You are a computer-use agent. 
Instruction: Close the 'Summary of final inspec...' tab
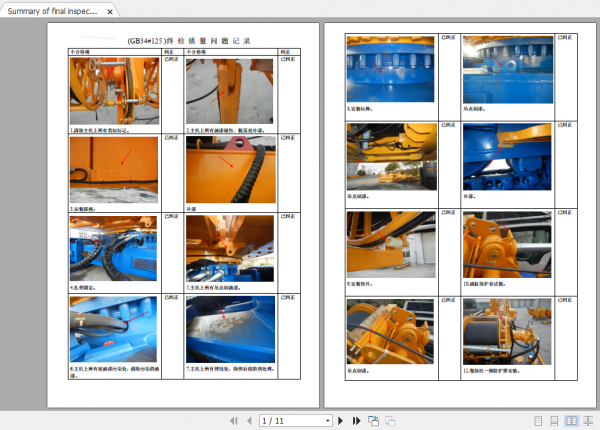click(110, 11)
